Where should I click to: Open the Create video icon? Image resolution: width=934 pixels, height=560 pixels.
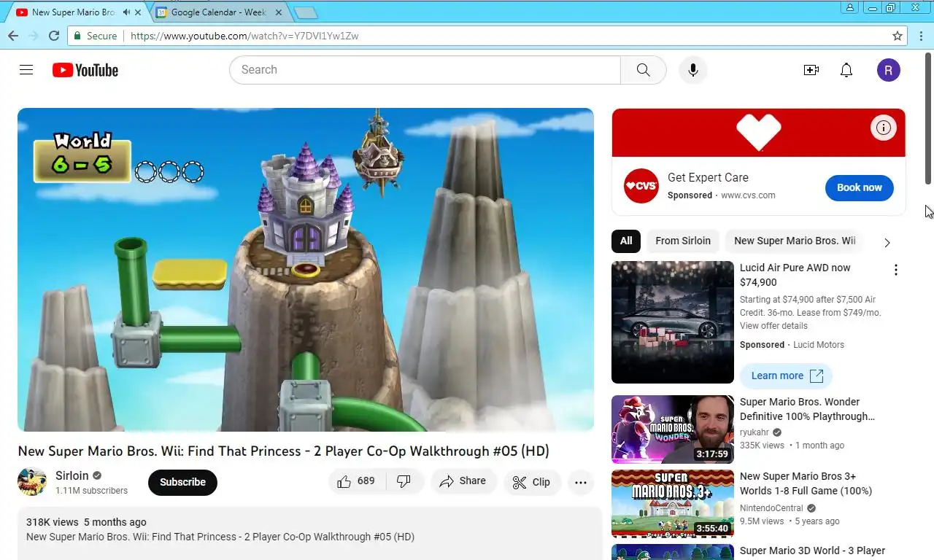(x=811, y=70)
